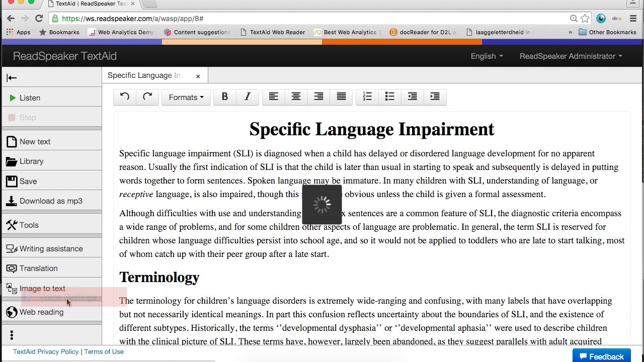Image resolution: width=644 pixels, height=362 pixels.
Task: Open the English language dropdown
Action: pyautogui.click(x=487, y=56)
